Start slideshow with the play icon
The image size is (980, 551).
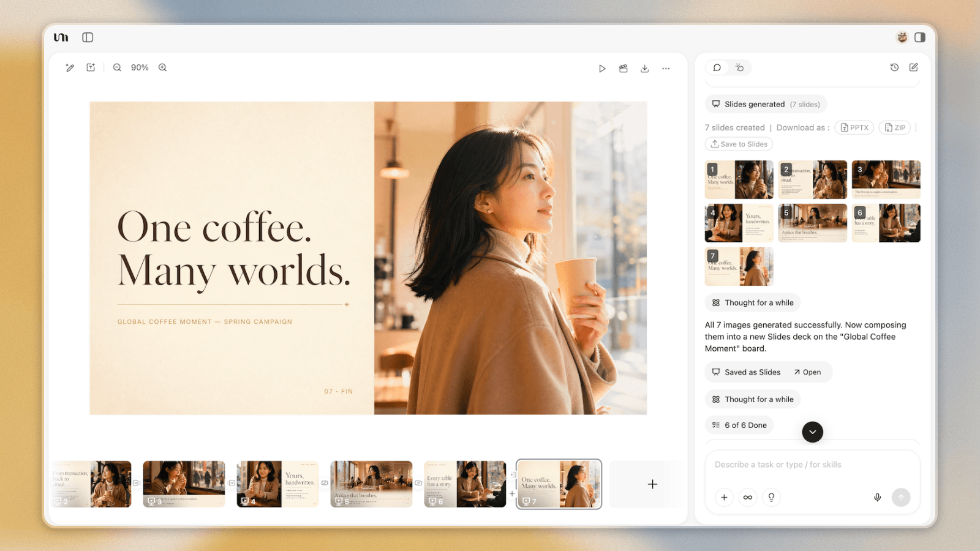[x=602, y=69]
